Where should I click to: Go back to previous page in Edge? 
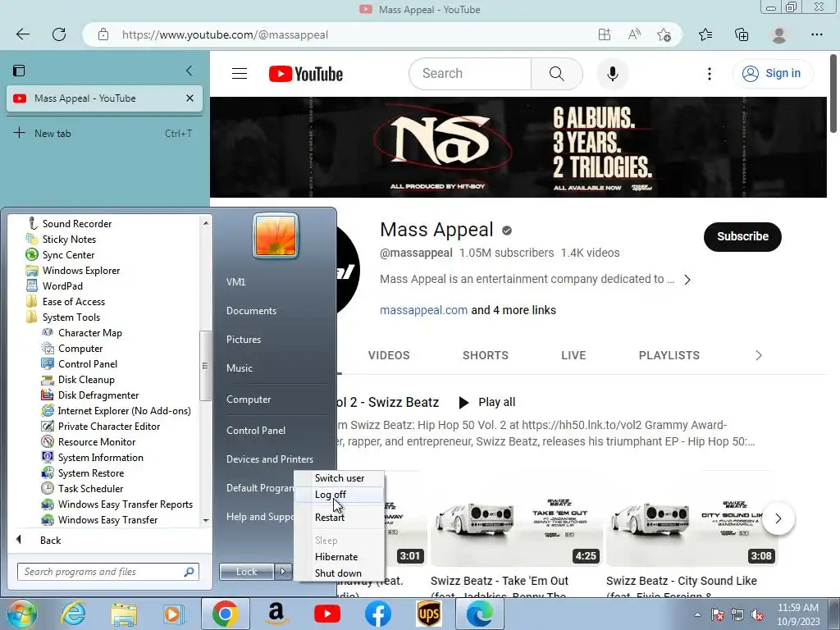[x=22, y=34]
